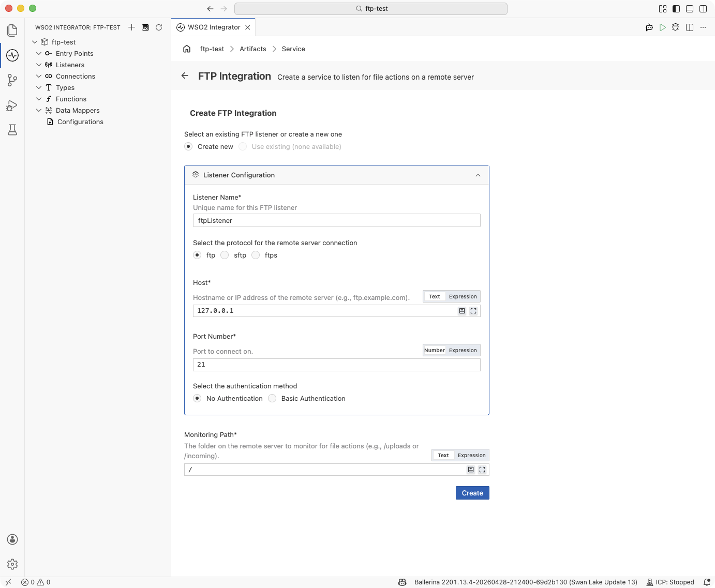
Task: Select the Create new radio option
Action: [x=188, y=146]
